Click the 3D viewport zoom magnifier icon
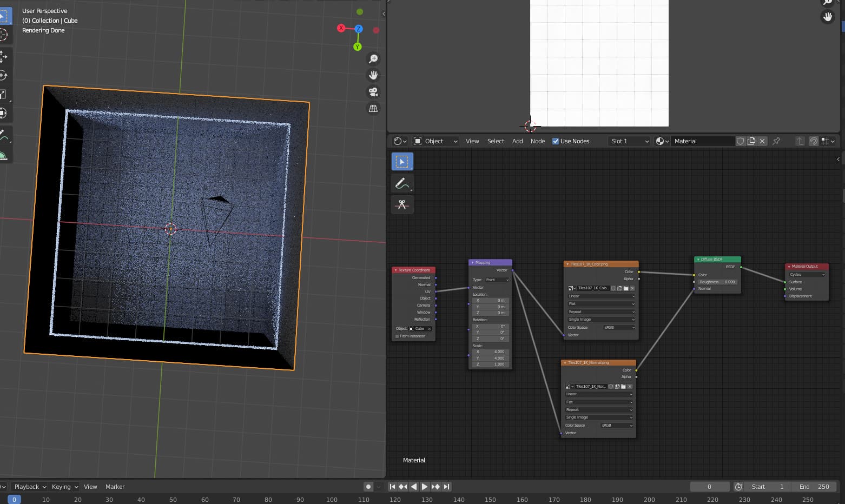The width and height of the screenshot is (845, 504). pos(373,58)
